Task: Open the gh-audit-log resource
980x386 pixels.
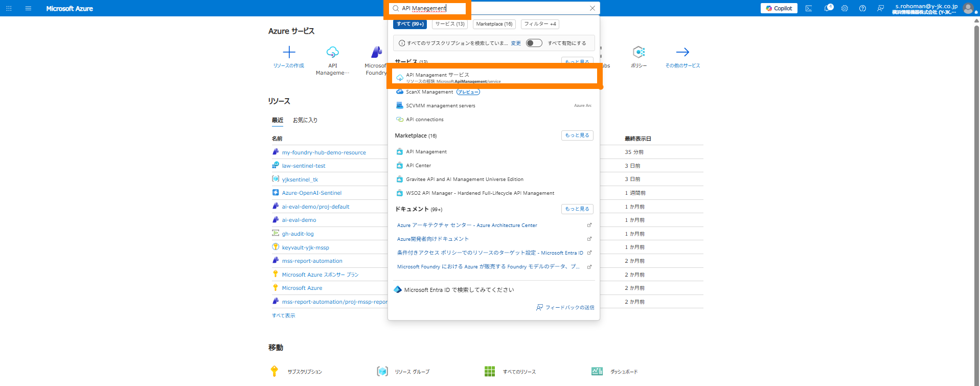Action: pyautogui.click(x=298, y=234)
